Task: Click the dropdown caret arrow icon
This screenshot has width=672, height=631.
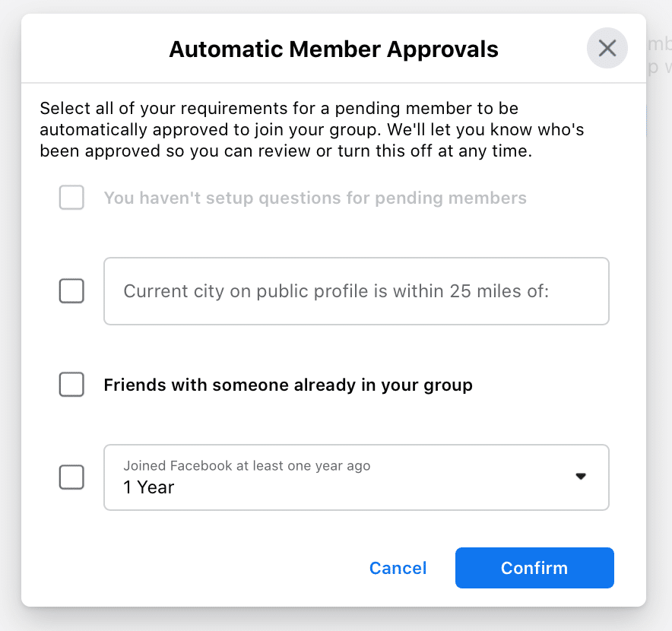Action: (x=581, y=477)
